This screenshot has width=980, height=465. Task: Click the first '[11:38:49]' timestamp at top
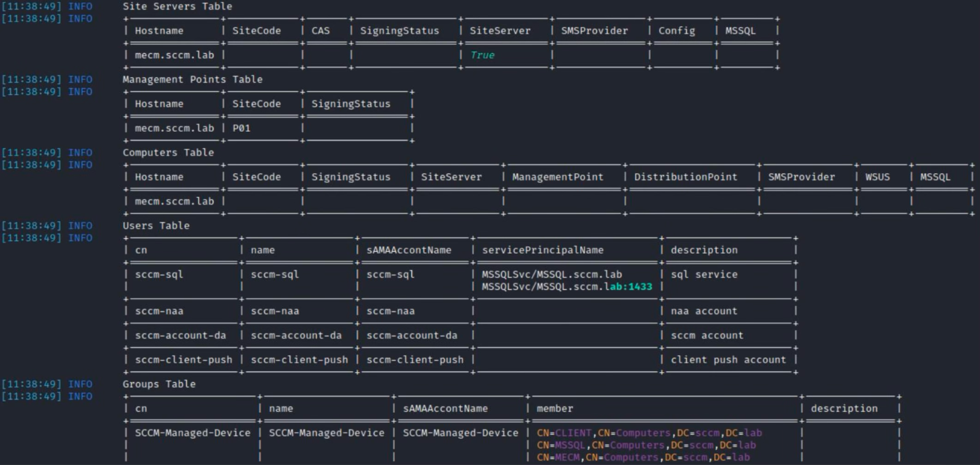pos(31,6)
